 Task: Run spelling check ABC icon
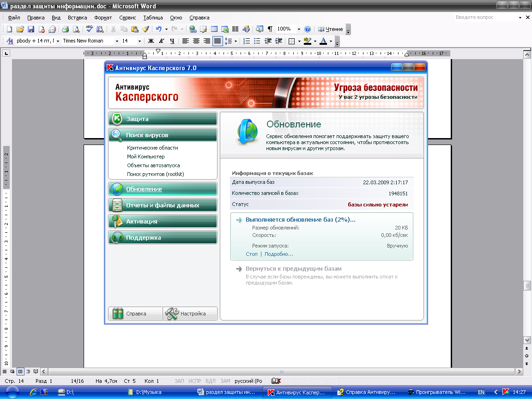[89, 29]
